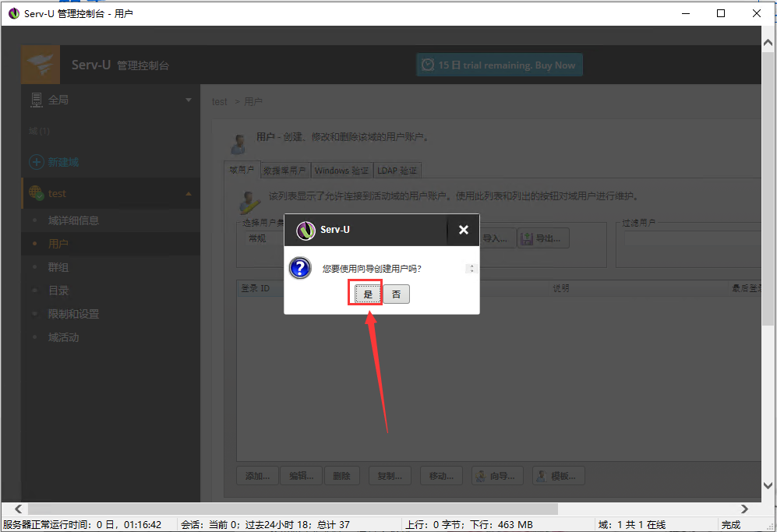Screen dimensions: 777x532
Task: Open the 导出 export tool
Action: (x=542, y=238)
